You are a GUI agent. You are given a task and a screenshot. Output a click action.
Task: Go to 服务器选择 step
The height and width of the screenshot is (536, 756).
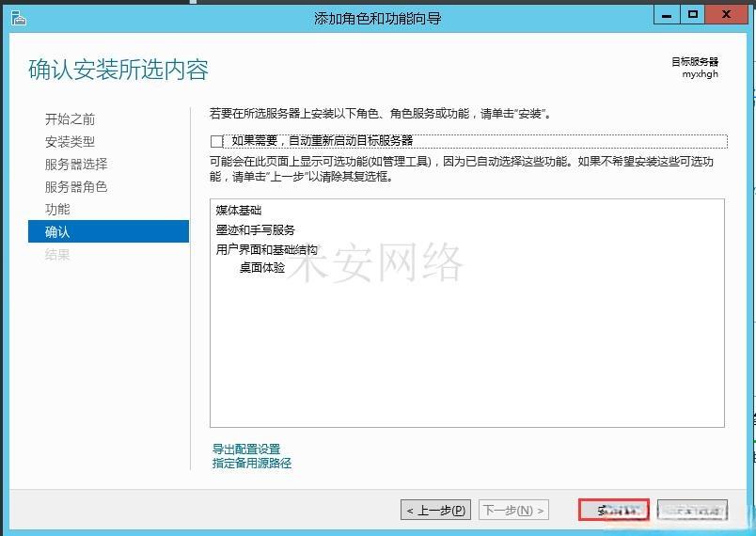point(76,165)
